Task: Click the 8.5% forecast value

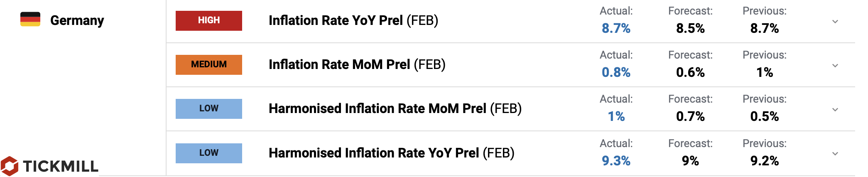Action: click(690, 28)
